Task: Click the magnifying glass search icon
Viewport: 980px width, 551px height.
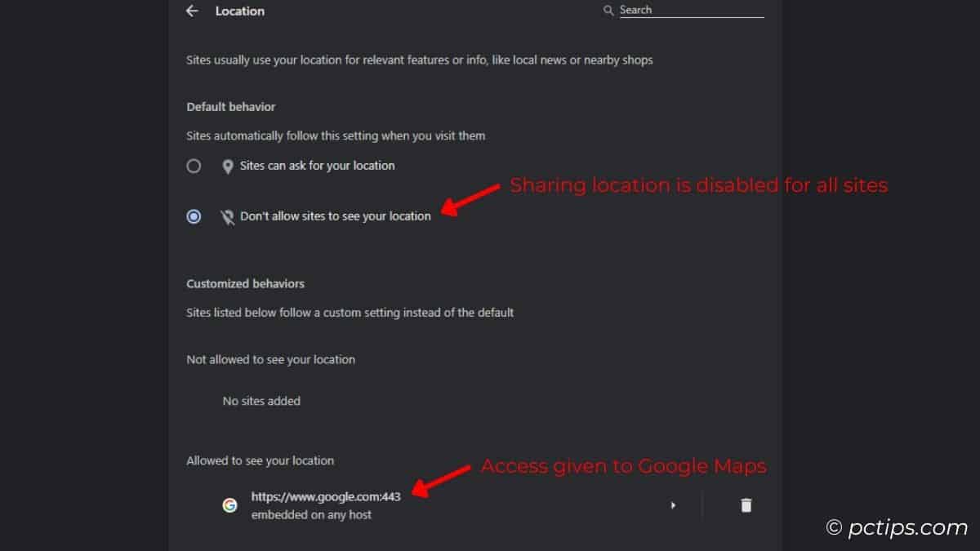Action: point(608,11)
